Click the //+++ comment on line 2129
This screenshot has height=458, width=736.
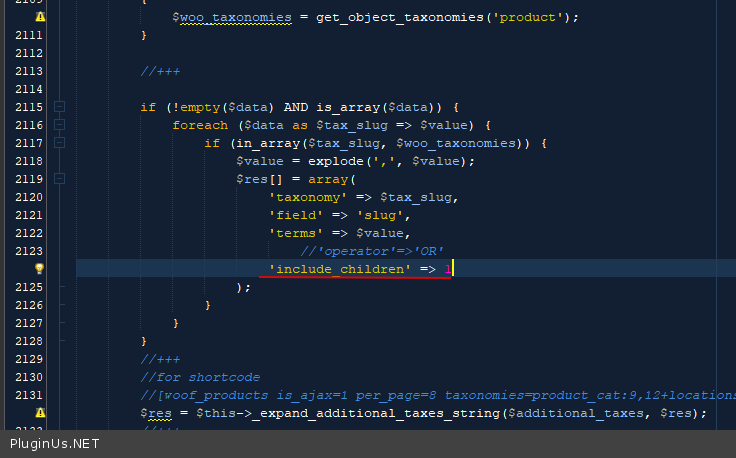(x=160, y=359)
